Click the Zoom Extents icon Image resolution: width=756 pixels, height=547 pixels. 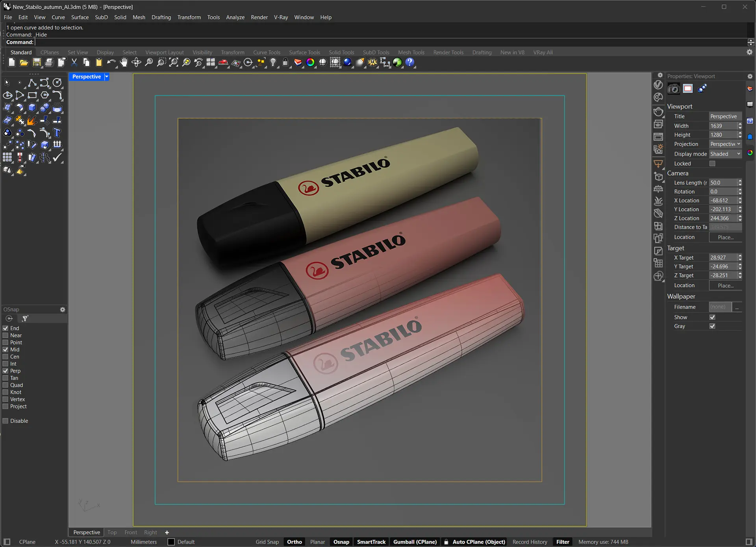point(174,62)
